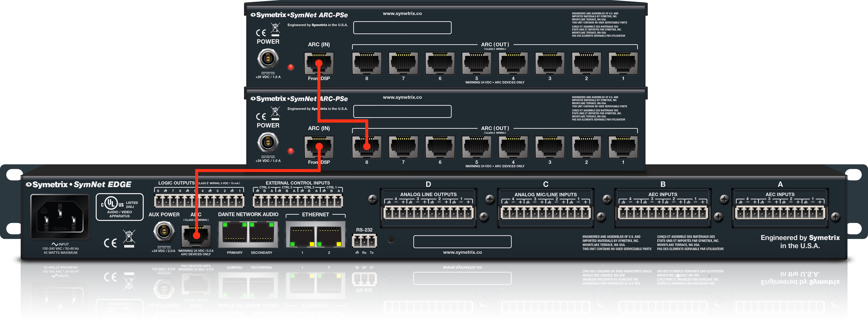Click the AEC INPUTS terminal block in slot A
This screenshot has width=868, height=320.
[x=780, y=213]
